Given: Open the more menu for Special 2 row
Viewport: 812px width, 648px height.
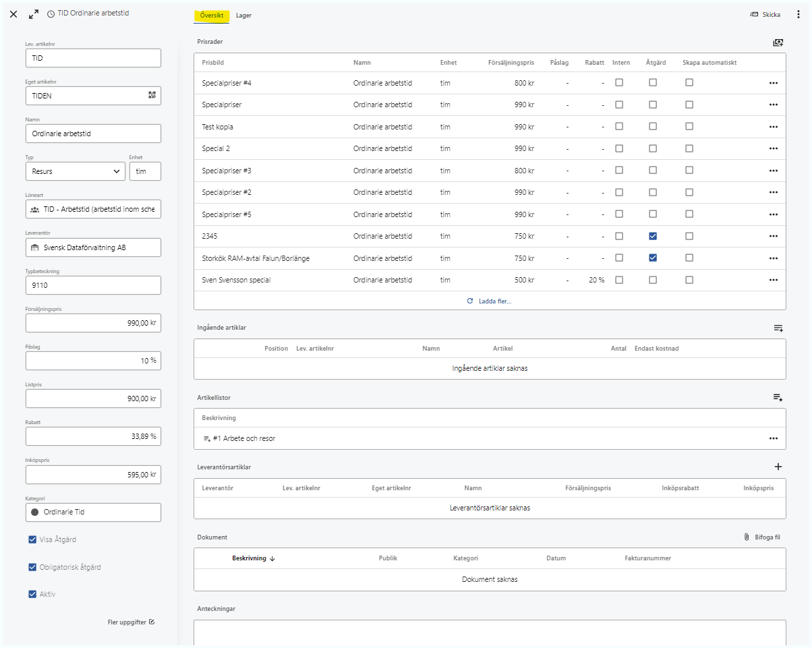Looking at the screenshot, I should 773,148.
